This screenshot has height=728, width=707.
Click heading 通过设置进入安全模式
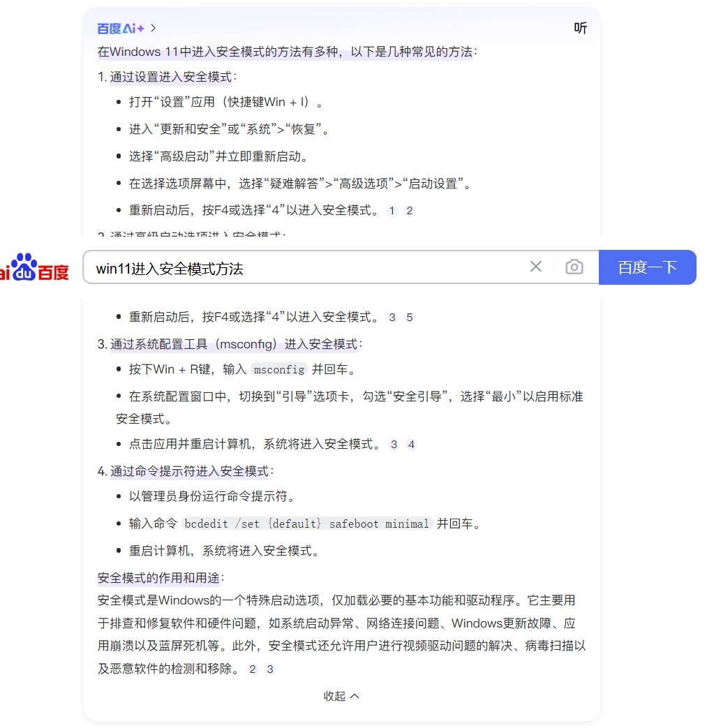point(170,77)
